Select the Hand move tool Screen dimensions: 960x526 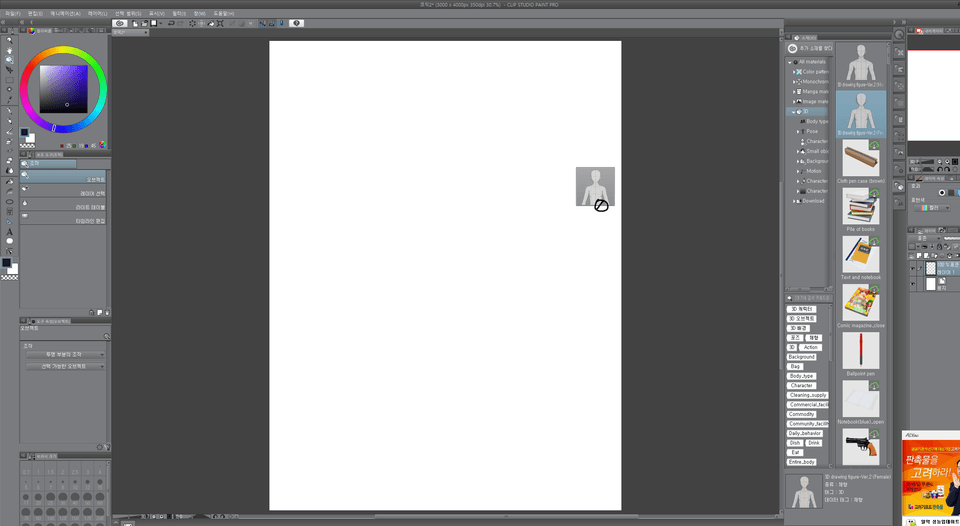(x=9, y=51)
